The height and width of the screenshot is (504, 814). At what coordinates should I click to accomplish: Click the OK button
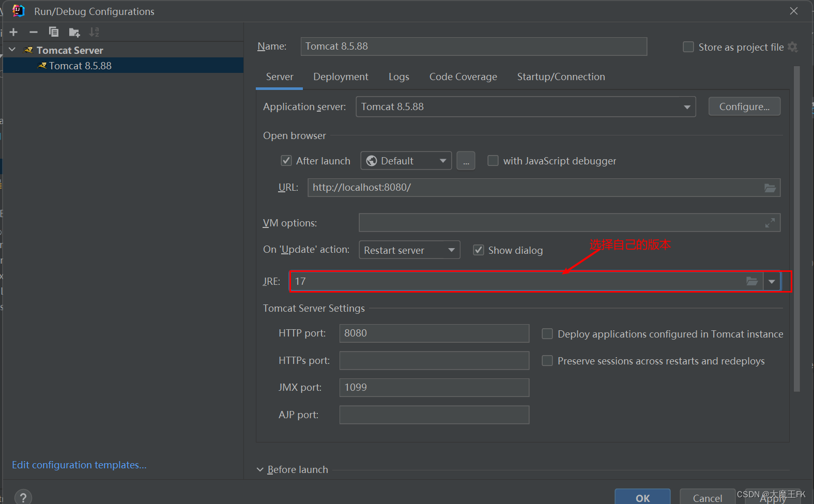tap(642, 497)
